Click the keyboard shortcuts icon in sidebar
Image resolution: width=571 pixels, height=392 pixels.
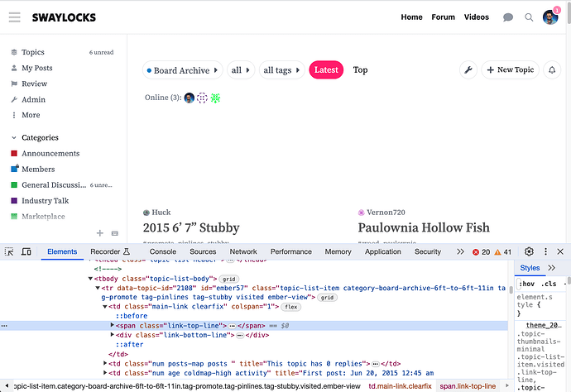point(115,233)
